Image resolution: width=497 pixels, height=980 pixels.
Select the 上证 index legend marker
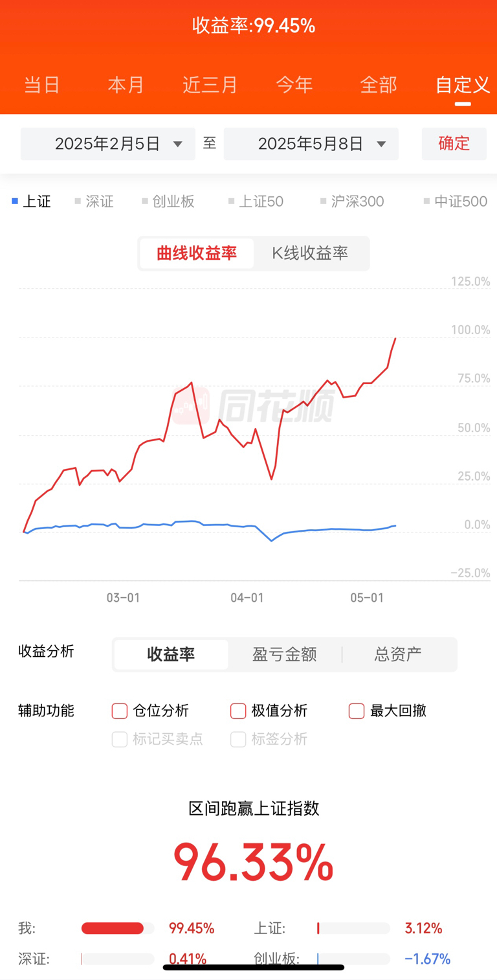[31, 201]
